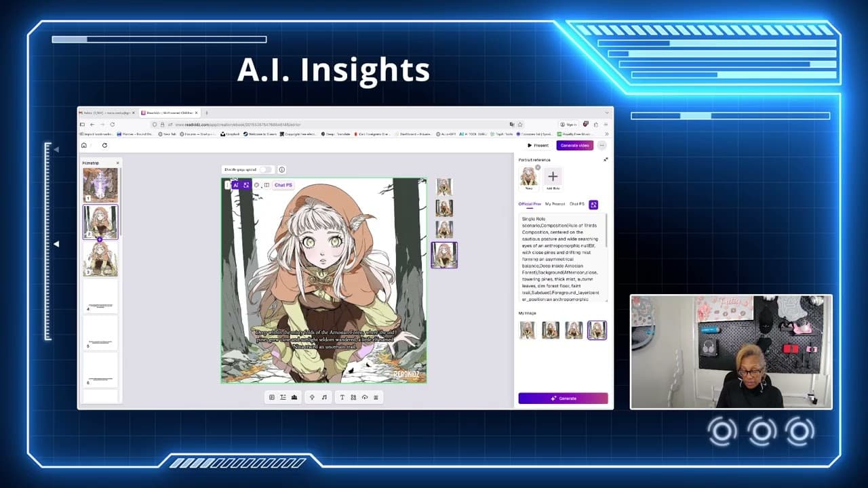
Task: Toggle the double-page spread switch
Action: (265, 169)
